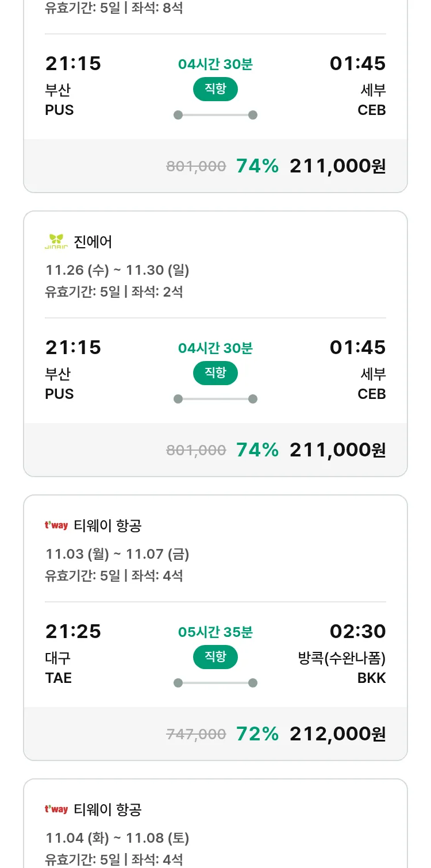Tap the t'way logo on the 11.03 flight
The height and width of the screenshot is (868, 431).
pyautogui.click(x=56, y=525)
